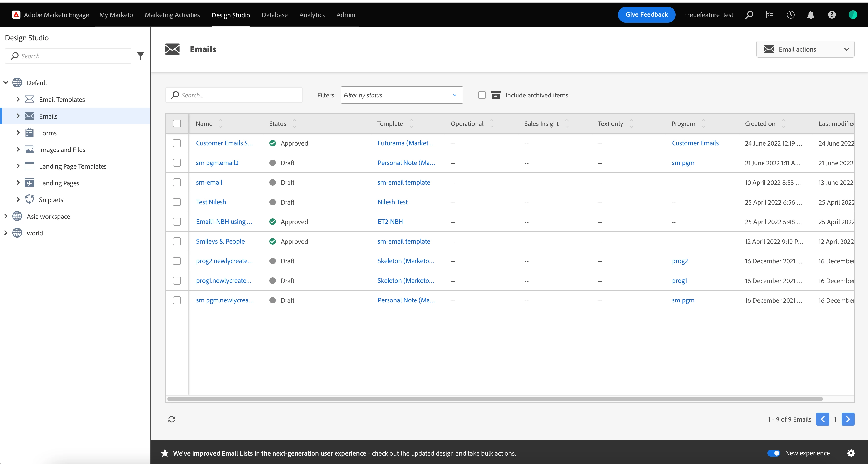Open the Filter by status dropdown
Screen dimensions: 868x464
pyautogui.click(x=402, y=95)
